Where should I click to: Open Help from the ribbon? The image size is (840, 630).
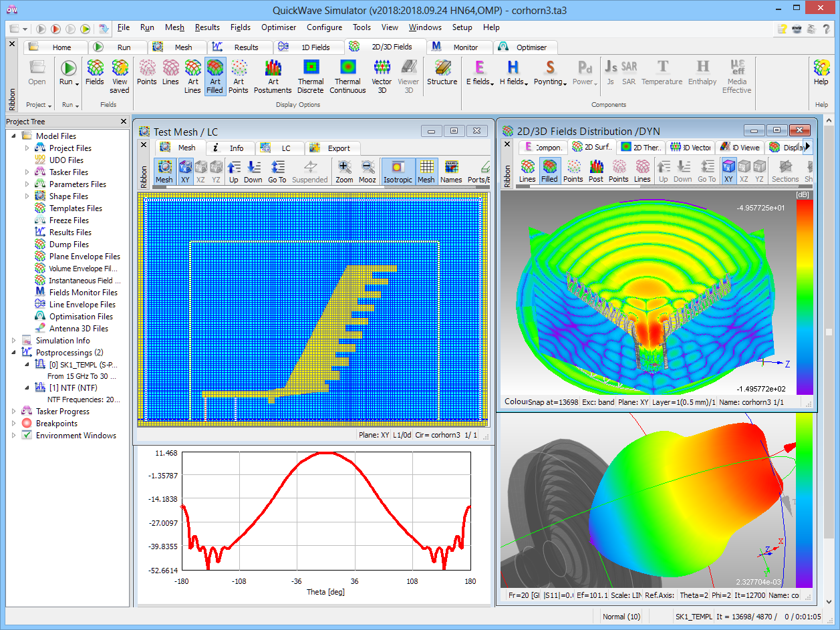[x=821, y=72]
